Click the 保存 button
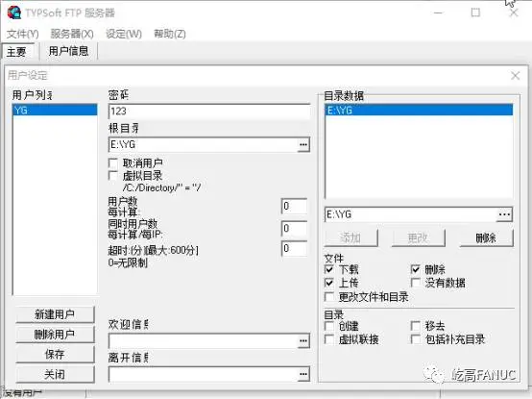Viewport: 532px width, 399px height. click(x=55, y=355)
